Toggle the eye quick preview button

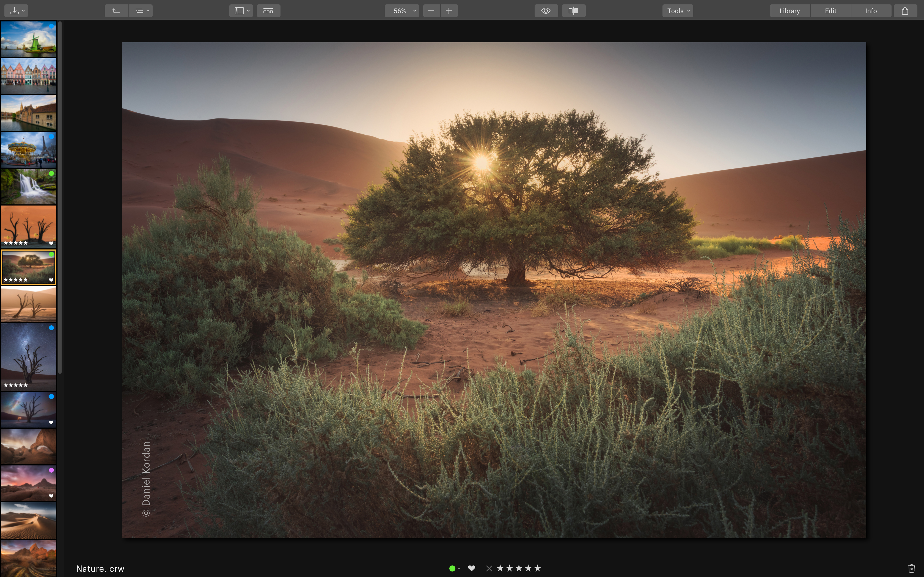pos(546,11)
